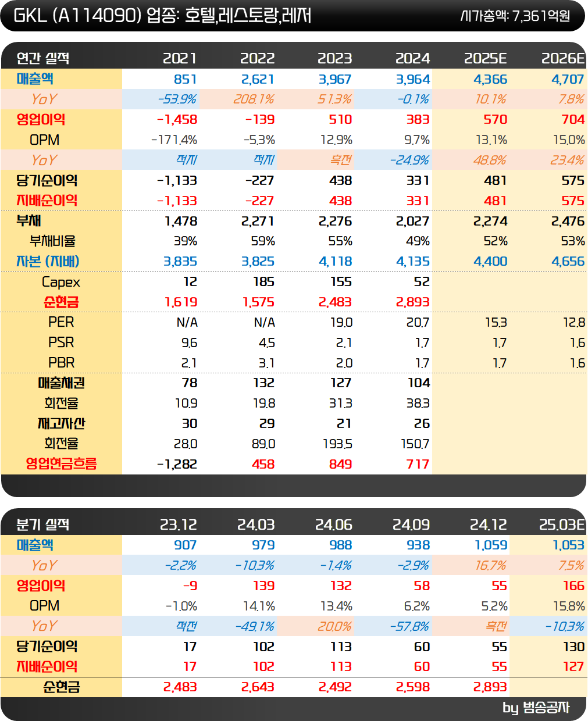
Task: Select the 24.06 quarter header
Action: click(x=334, y=524)
